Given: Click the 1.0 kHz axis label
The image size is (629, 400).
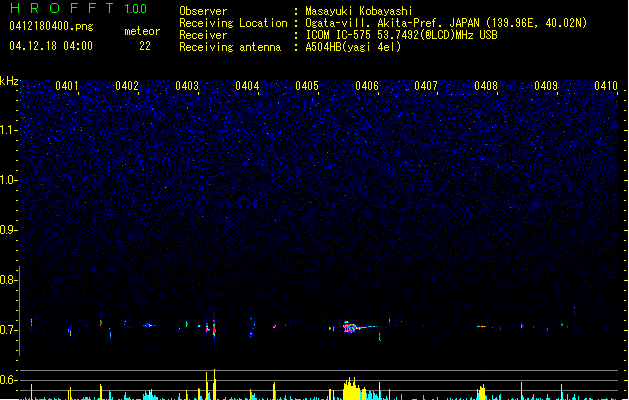Looking at the screenshot, I should click(9, 180).
